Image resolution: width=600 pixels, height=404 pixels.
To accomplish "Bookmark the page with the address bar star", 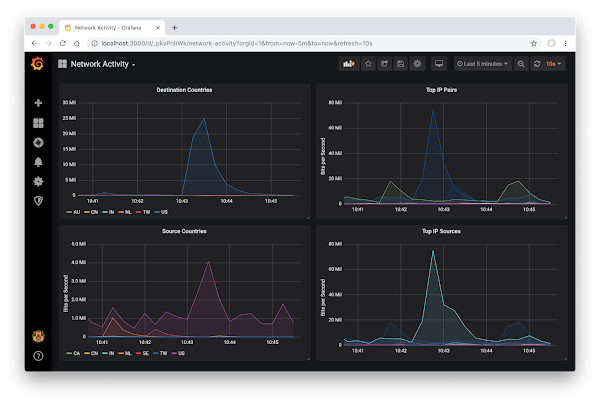I will tap(534, 43).
